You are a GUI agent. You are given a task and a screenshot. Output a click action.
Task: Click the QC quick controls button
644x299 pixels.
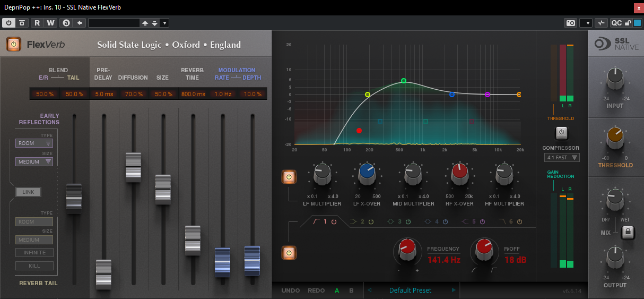[x=616, y=23]
